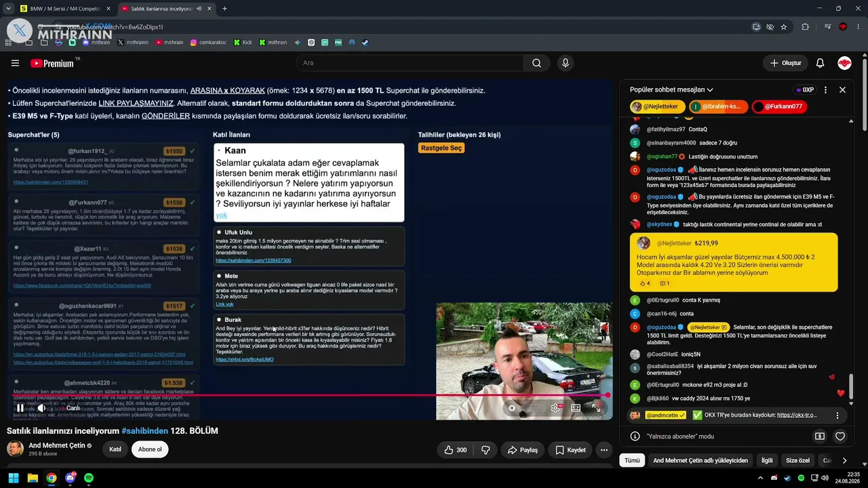
Task: Select the İlgili filter chip
Action: point(767,460)
